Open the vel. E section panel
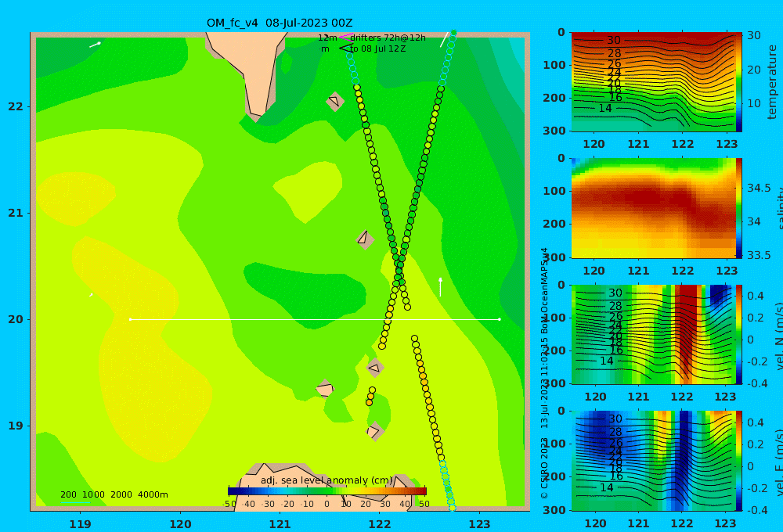Screen dimensions: 783x532 coord(653,461)
